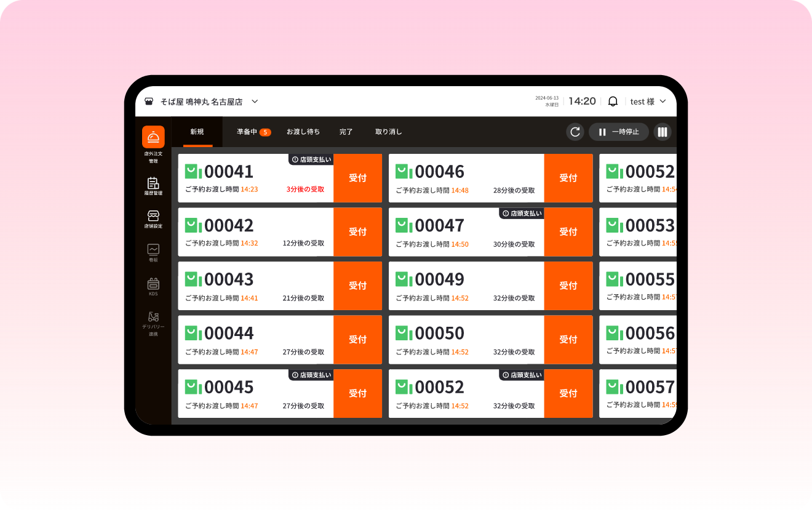The height and width of the screenshot is (512, 812).
Task: Click the notification bell icon
Action: [613, 102]
